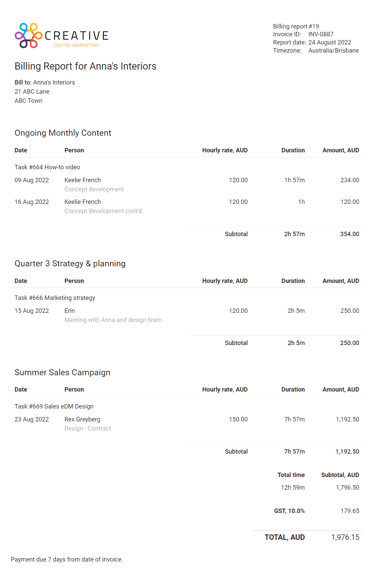Click the Design - Contract description
The image size is (378, 588).
88,429
